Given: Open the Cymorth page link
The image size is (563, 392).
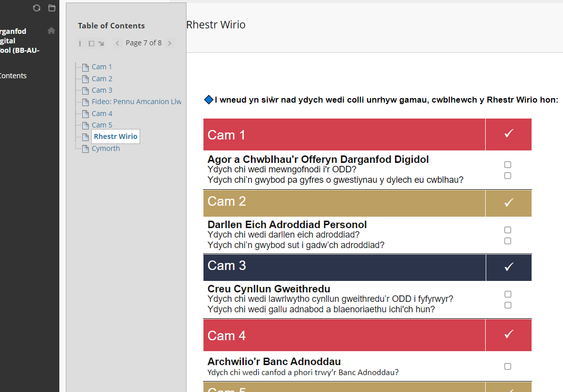Looking at the screenshot, I should point(106,148).
